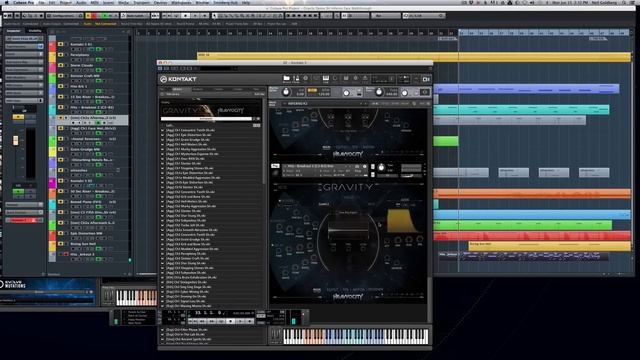This screenshot has height=360, width=640.
Task: Select the Object Selection arrow tool in Cubase
Action: coord(215,16)
